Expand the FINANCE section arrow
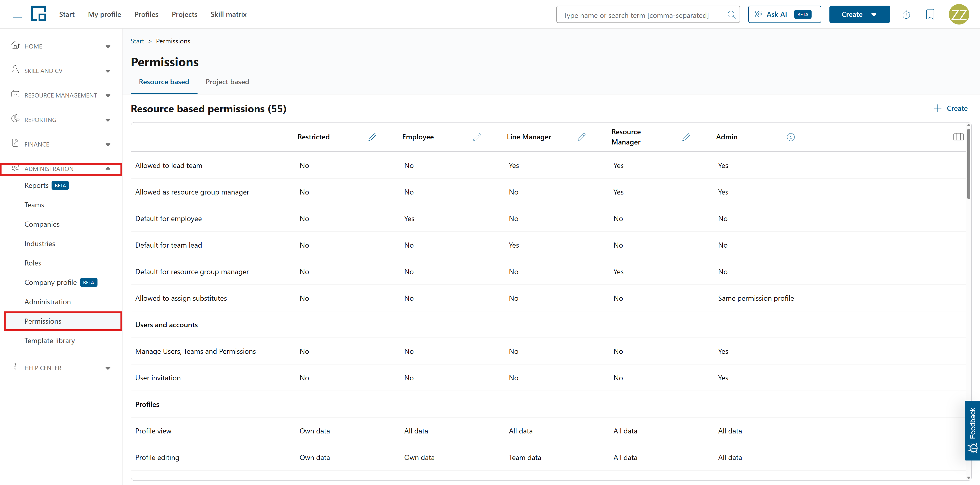Image resolution: width=980 pixels, height=485 pixels. tap(108, 144)
